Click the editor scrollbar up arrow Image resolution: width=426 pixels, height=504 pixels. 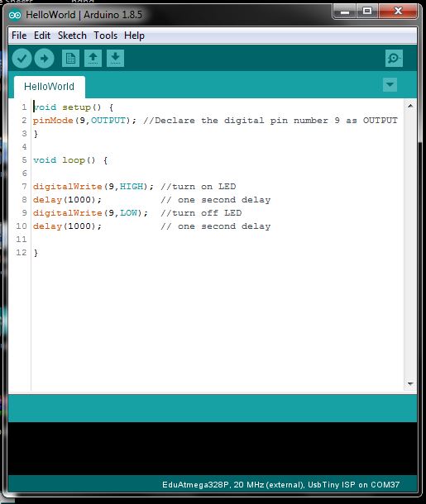(410, 106)
